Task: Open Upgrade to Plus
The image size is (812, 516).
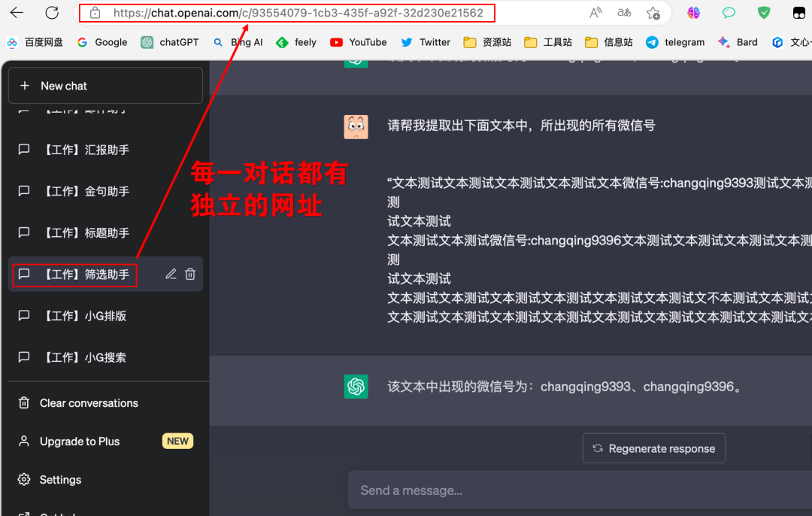Action: click(80, 441)
